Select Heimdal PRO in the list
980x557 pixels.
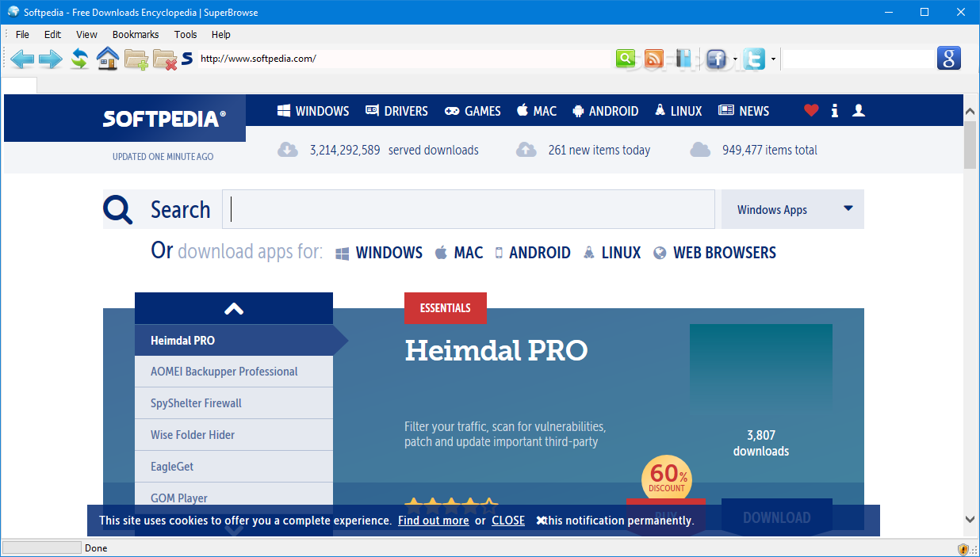(x=234, y=340)
